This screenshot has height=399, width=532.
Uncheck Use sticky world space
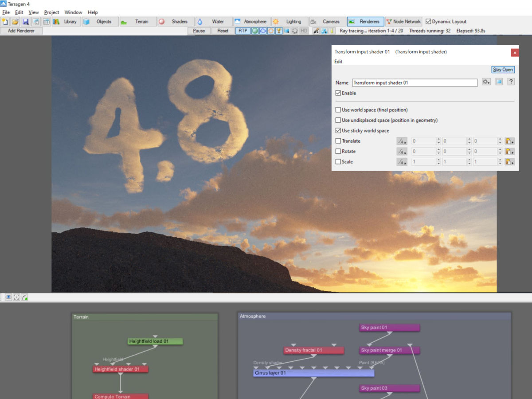[x=338, y=130]
